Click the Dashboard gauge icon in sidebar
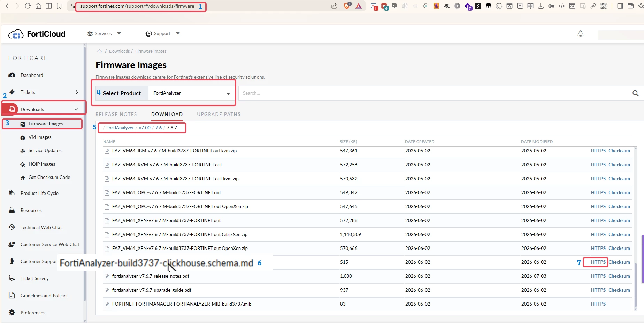The height and width of the screenshot is (323, 644). [x=12, y=75]
